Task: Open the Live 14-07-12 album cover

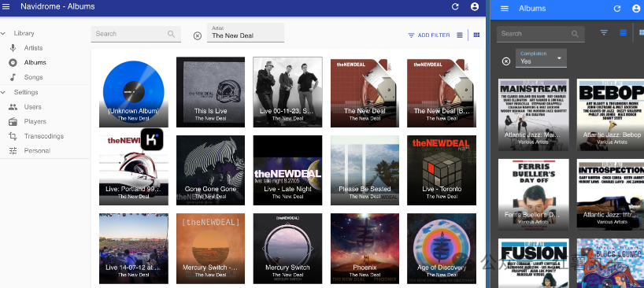Action: (134, 249)
